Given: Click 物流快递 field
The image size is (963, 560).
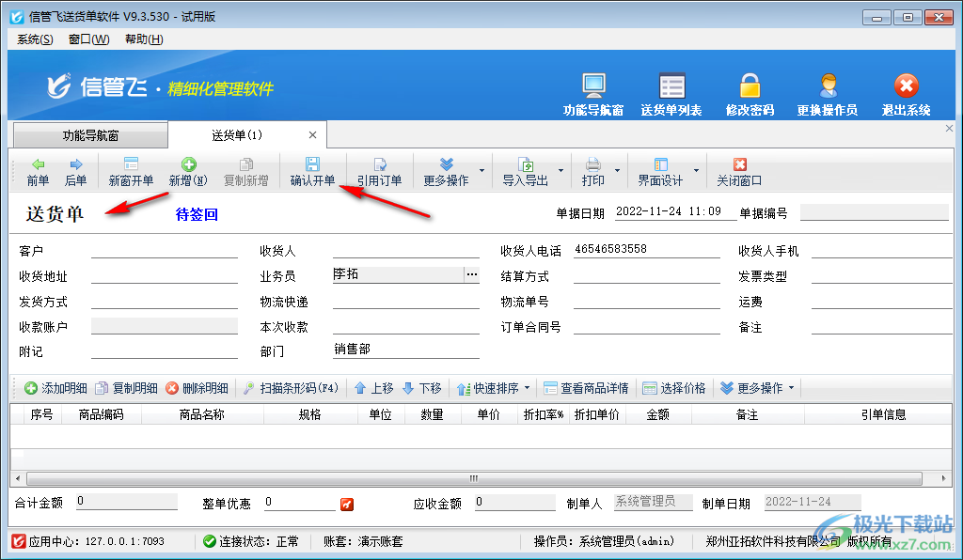Looking at the screenshot, I should coord(406,302).
